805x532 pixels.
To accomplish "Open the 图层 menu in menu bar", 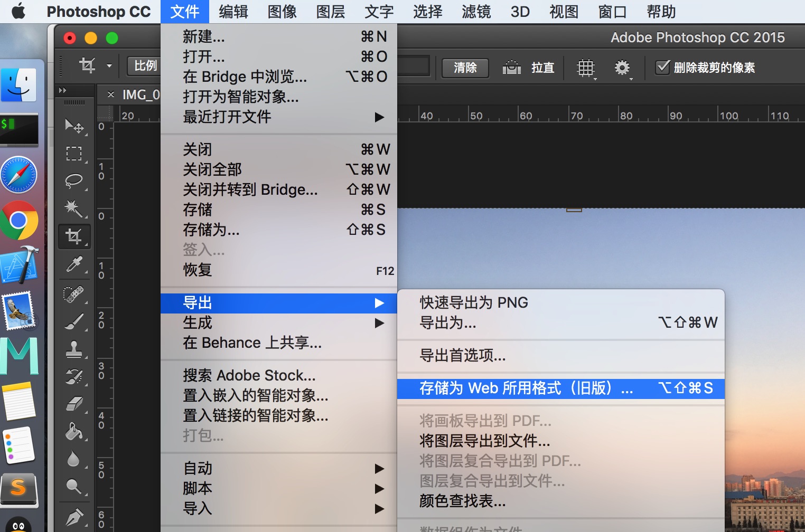I will pos(331,11).
